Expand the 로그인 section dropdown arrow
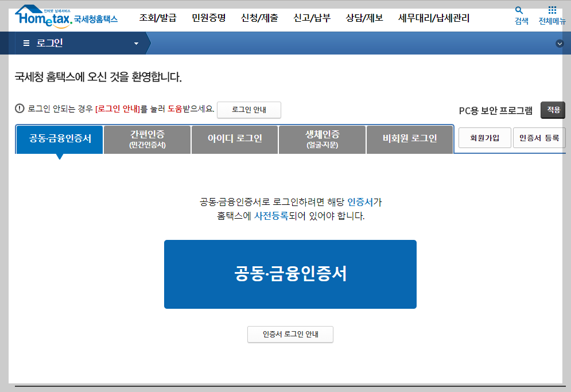This screenshot has height=392, width=571. pos(135,42)
